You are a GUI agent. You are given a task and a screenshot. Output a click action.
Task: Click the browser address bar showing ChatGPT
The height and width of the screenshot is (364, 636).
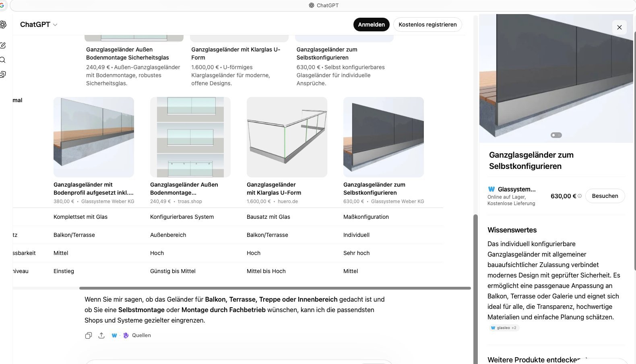point(324,5)
